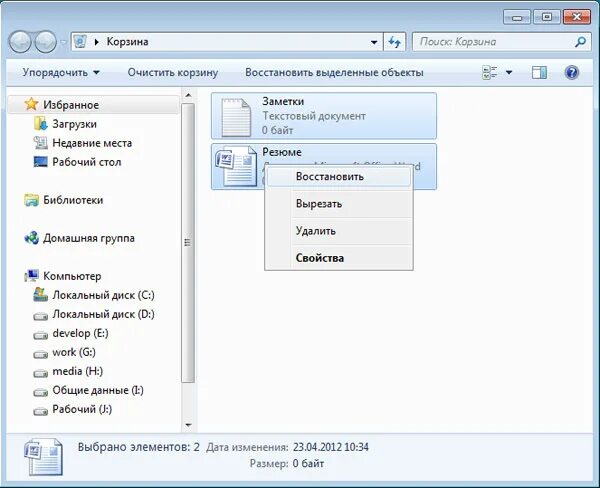Click Очистить корзину button
Screen dimensions: 600x488
pos(173,72)
